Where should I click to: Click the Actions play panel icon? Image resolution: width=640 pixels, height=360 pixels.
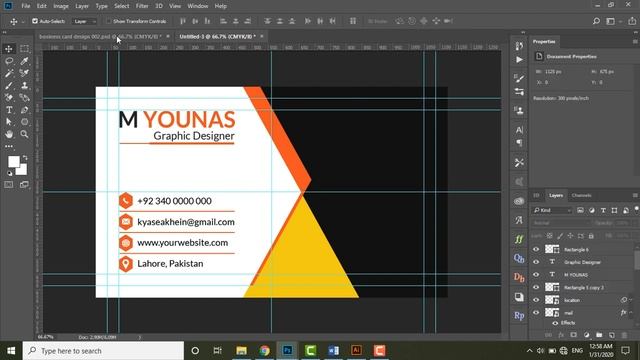tap(519, 60)
